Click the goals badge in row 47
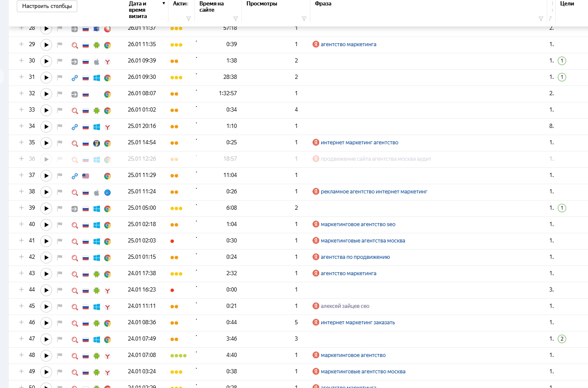The width and height of the screenshot is (588, 388). [x=562, y=339]
